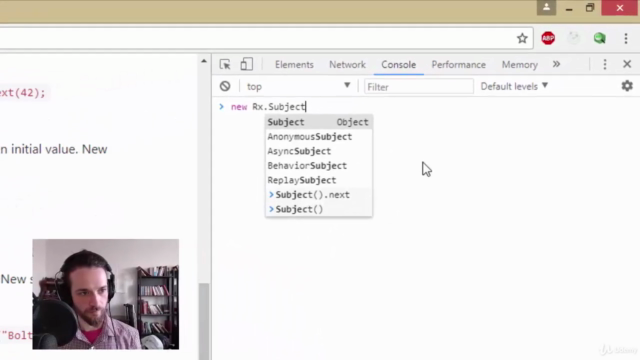Open the Network tab
Screen dimensions: 640x360
click(x=347, y=64)
